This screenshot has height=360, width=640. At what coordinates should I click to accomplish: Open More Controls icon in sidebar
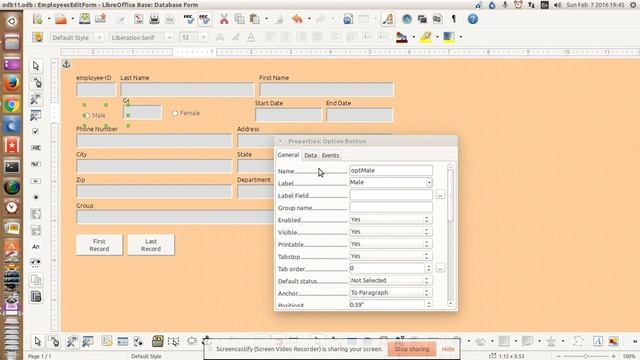pyautogui.click(x=36, y=263)
